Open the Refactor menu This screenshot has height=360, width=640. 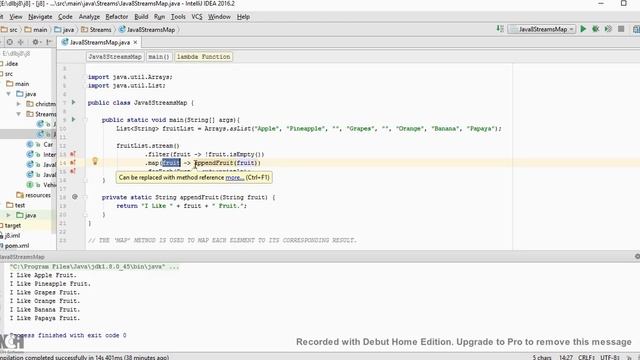[x=117, y=17]
